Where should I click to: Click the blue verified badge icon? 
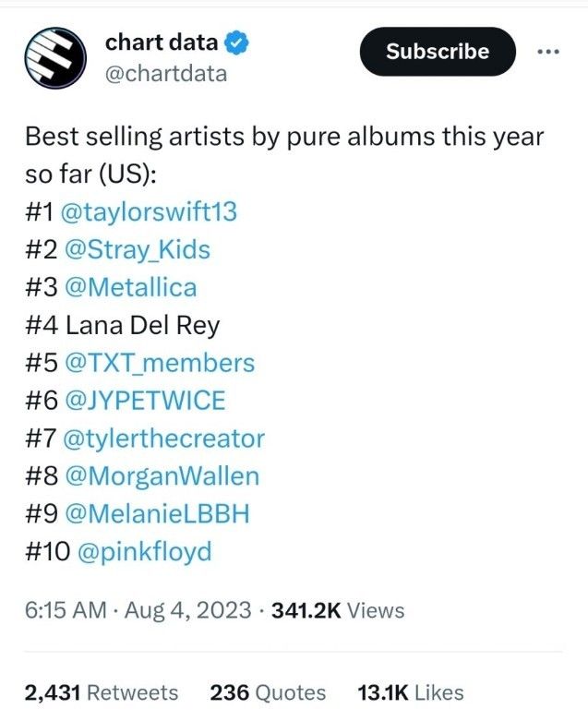click(238, 42)
